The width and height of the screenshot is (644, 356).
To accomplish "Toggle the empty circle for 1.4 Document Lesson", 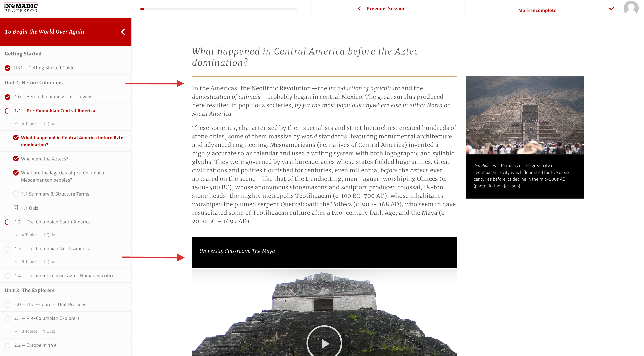I will click(8, 276).
